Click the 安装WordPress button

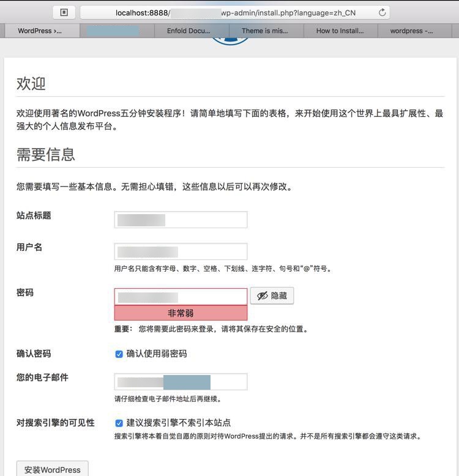53,469
